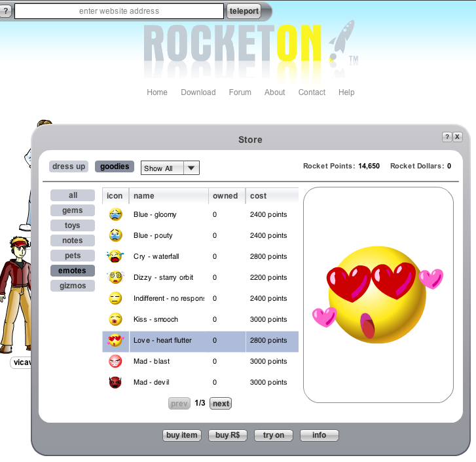The width and height of the screenshot is (476, 462).
Task: Go to next page of emotes
Action: 221,404
